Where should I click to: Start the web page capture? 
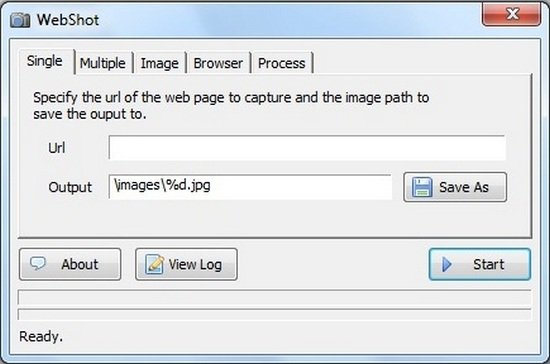[x=479, y=264]
